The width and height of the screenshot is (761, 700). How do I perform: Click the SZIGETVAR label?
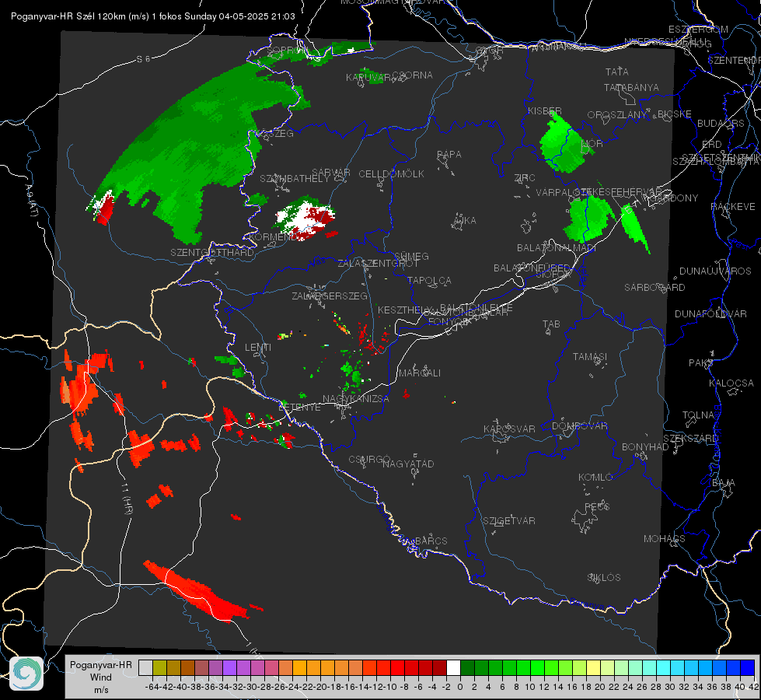509,521
